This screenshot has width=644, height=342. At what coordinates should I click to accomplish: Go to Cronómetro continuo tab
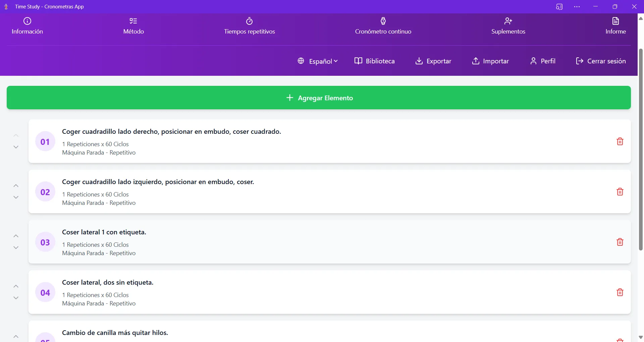[x=383, y=26]
